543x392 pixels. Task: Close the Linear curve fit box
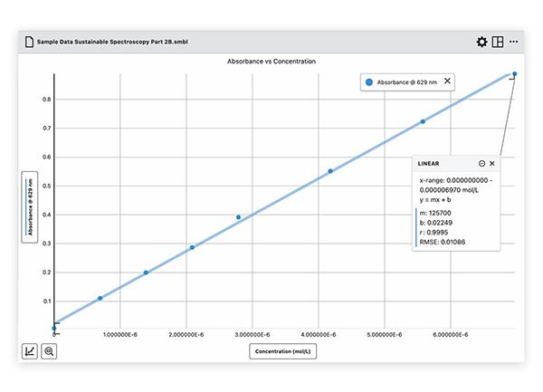[492, 164]
